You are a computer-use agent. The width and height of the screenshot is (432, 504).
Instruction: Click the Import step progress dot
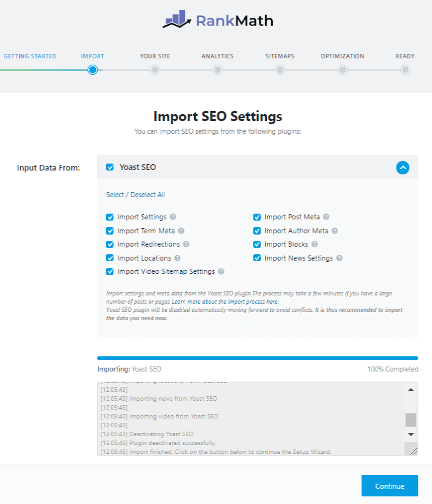93,70
